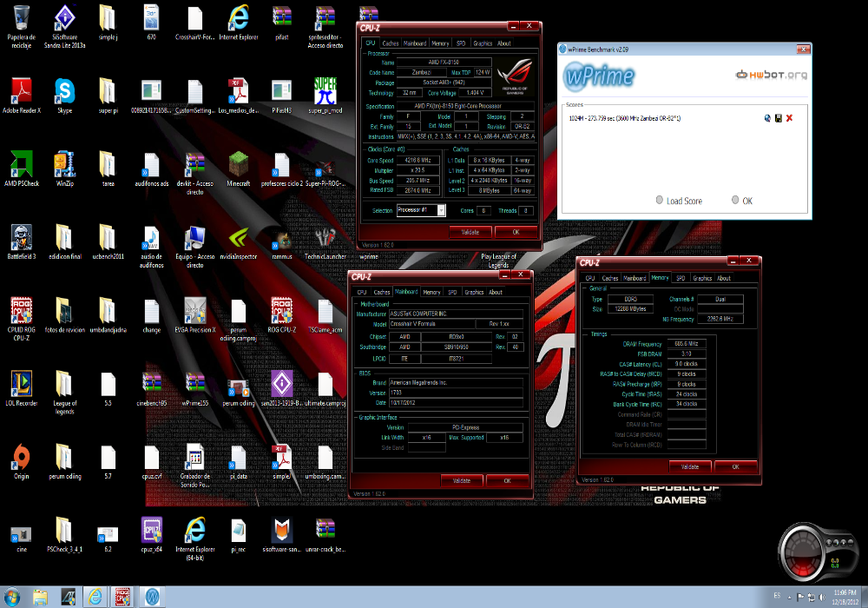
Task: Click the ASUSTeK COMPUTER INC. manufacturer field
Action: point(456,314)
